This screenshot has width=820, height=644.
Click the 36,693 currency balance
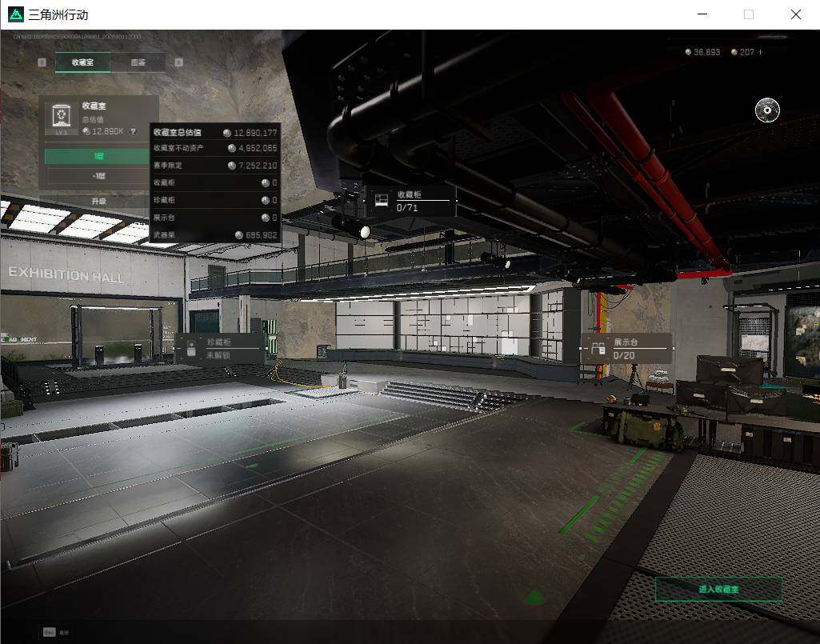tap(706, 52)
